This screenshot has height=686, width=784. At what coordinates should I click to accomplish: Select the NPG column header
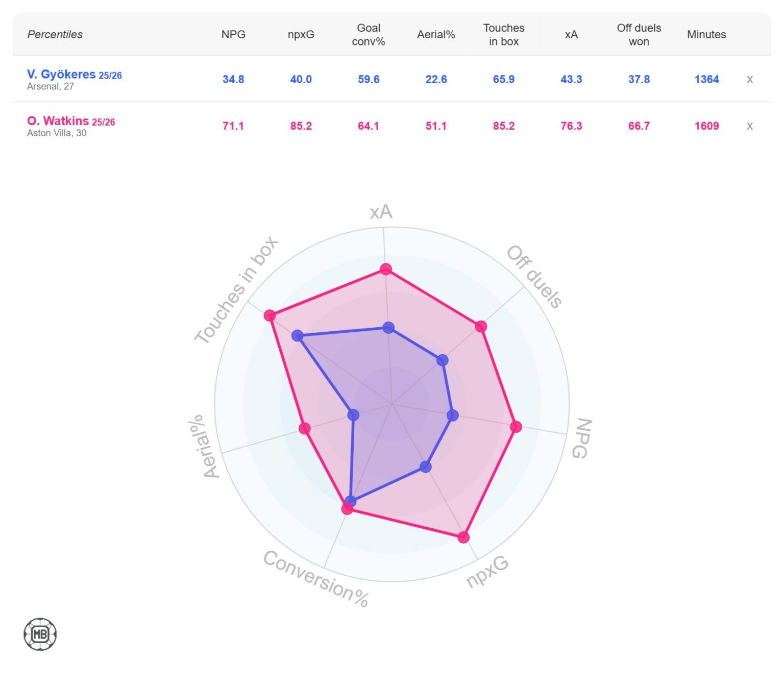pyautogui.click(x=233, y=35)
